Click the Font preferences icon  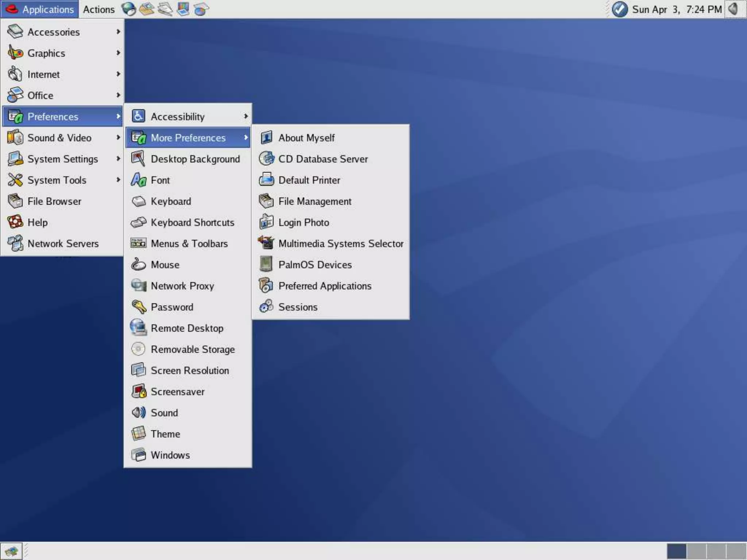pyautogui.click(x=139, y=180)
